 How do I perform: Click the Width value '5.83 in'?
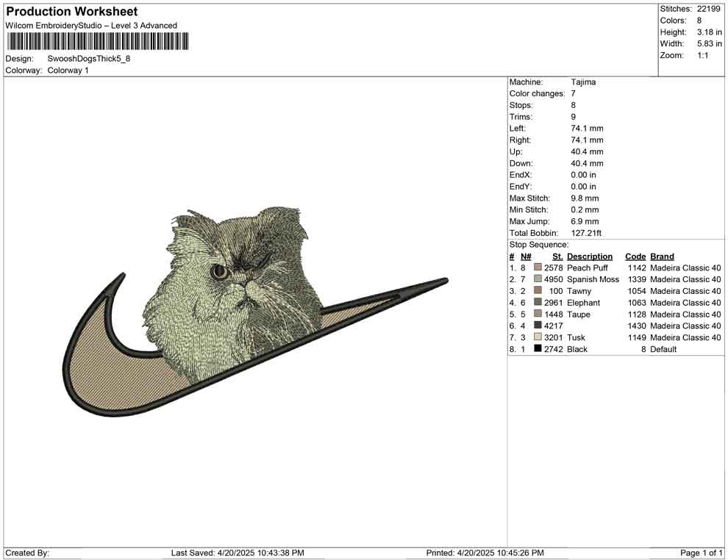tap(710, 43)
